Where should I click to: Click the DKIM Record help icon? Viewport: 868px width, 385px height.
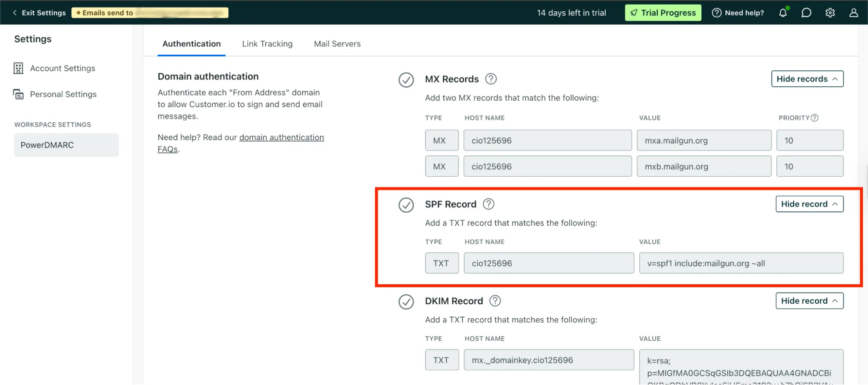coord(495,301)
